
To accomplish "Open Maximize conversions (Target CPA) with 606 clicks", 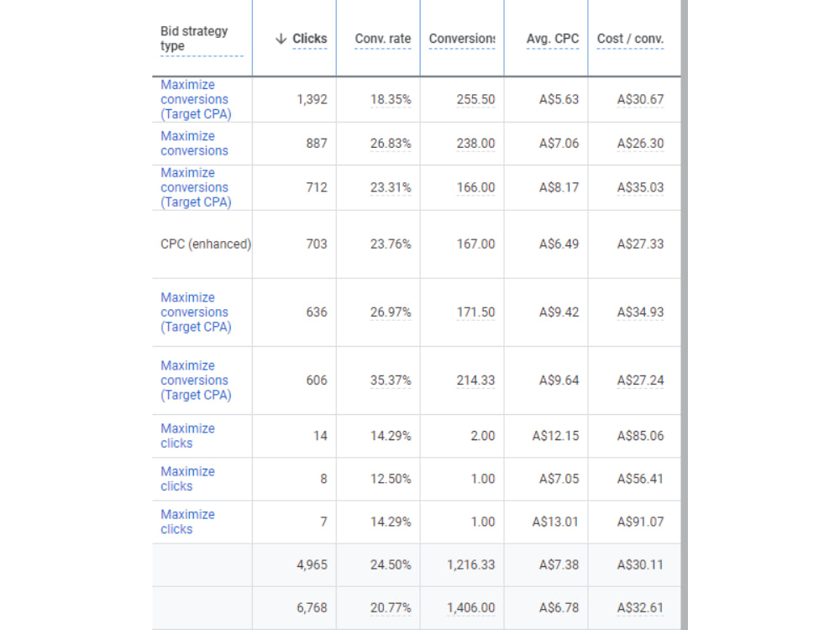I will tap(196, 381).
